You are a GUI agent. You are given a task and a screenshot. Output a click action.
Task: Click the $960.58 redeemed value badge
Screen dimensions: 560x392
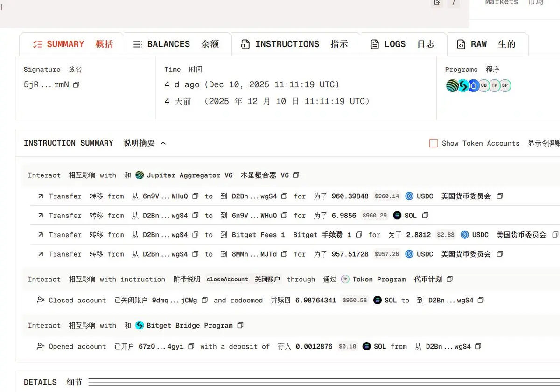pyautogui.click(x=355, y=301)
